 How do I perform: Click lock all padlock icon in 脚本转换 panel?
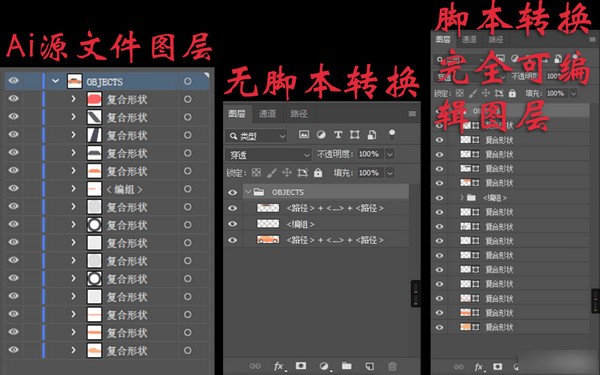(512, 93)
